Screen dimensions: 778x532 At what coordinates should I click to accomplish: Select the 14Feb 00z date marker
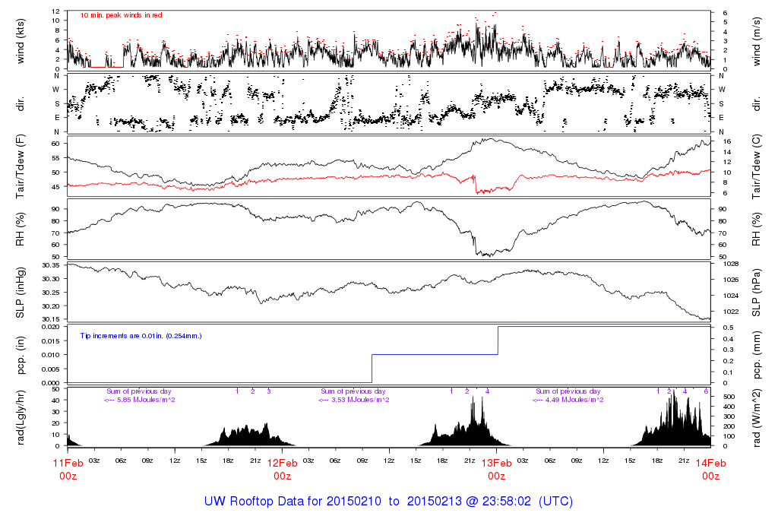coord(710,469)
